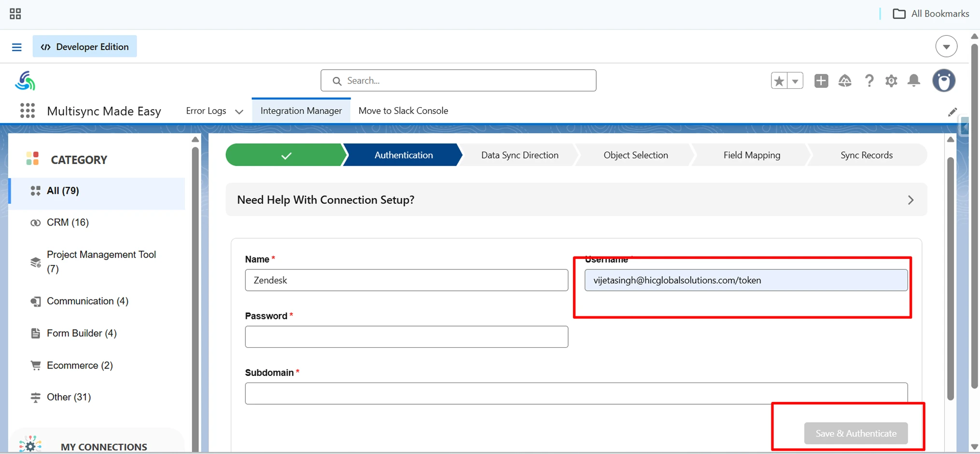
Task: Click the completed green checkmark step
Action: [x=286, y=155]
